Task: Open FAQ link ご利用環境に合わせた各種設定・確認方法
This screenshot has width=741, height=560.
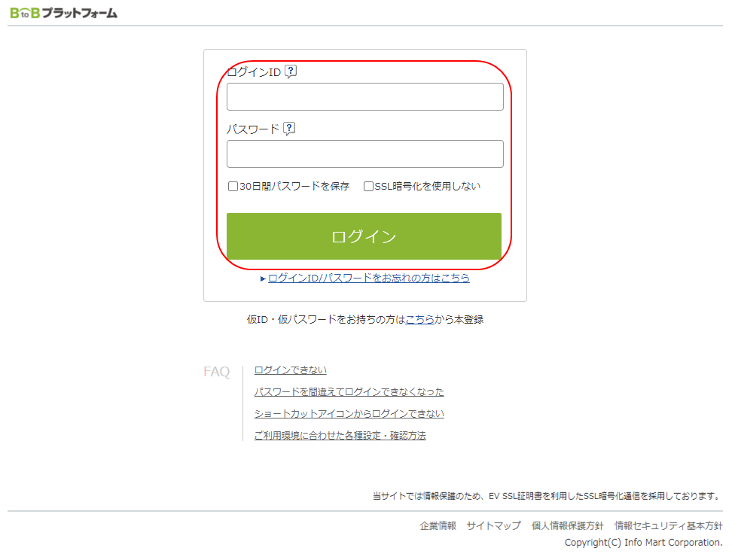Action: pyautogui.click(x=340, y=436)
